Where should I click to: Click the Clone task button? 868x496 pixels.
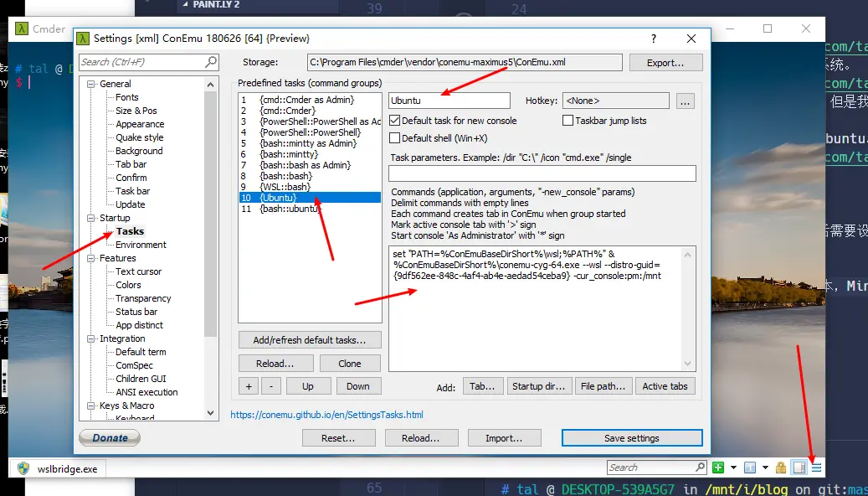[x=349, y=364]
